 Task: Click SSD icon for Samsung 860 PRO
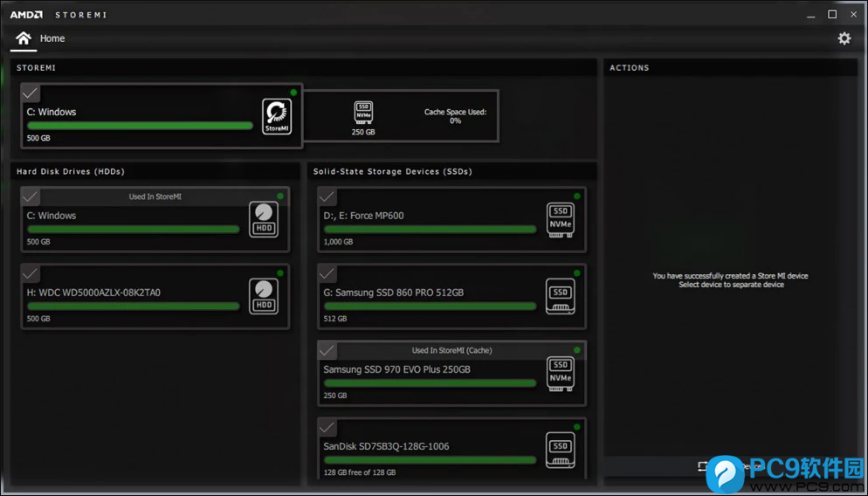[x=561, y=297]
